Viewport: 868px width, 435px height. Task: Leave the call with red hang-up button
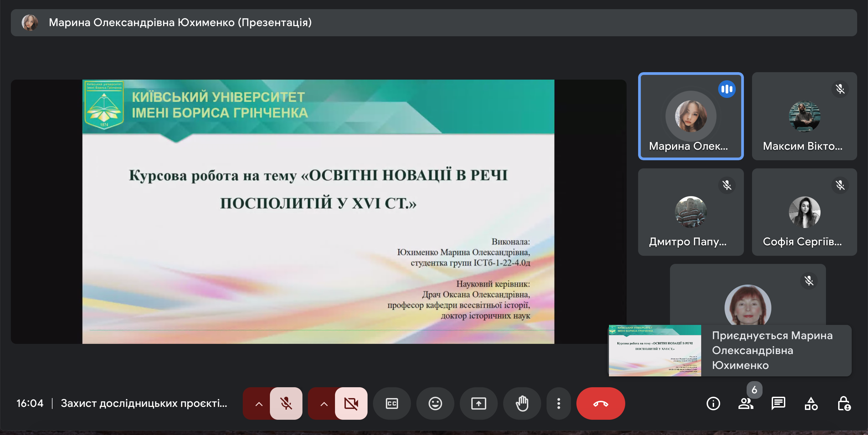click(x=600, y=403)
